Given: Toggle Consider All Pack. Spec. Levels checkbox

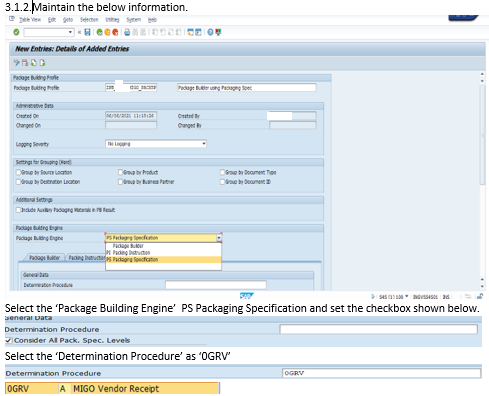Looking at the screenshot, I should pyautogui.click(x=9, y=340).
